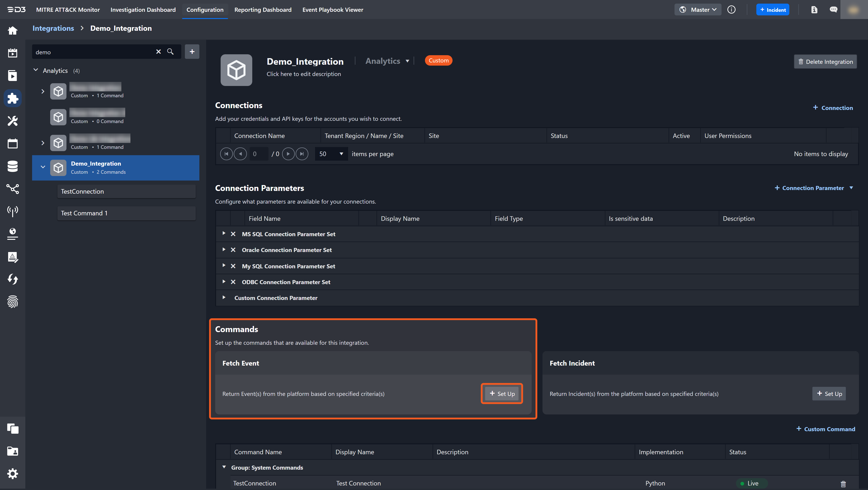Viewport: 868px width, 490px height.
Task: Click the home icon in the sidebar
Action: point(12,31)
